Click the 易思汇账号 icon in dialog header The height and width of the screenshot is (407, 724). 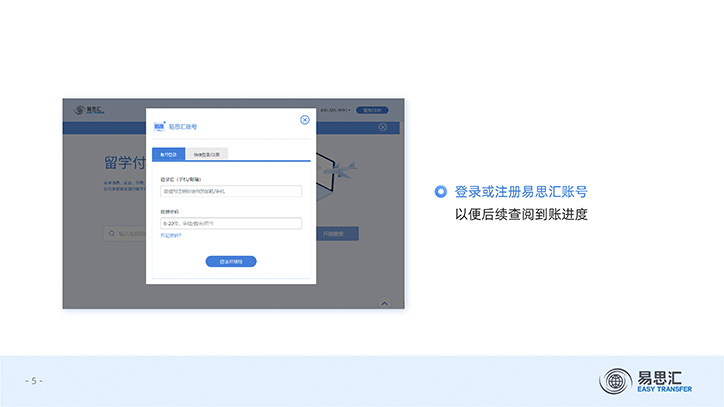click(158, 127)
